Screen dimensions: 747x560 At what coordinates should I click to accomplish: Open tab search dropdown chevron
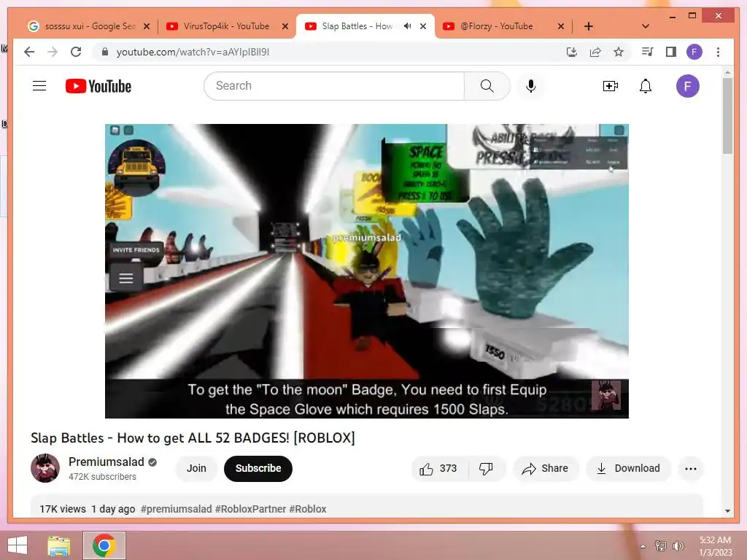click(646, 26)
